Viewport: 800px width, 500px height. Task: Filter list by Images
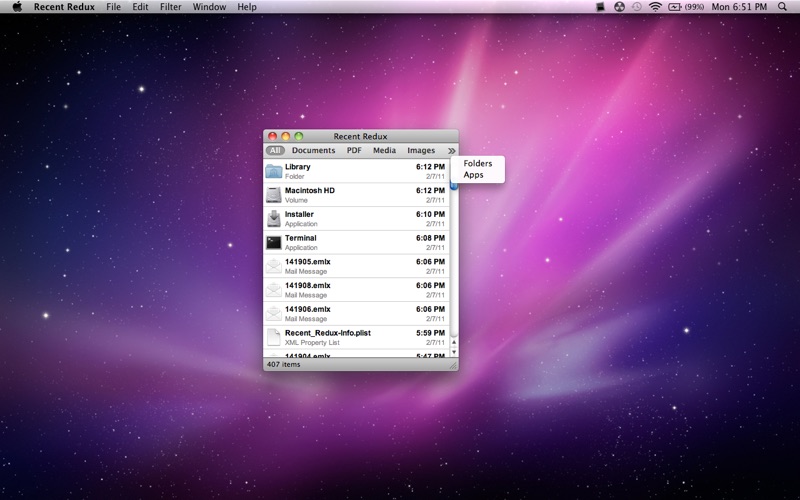coord(421,150)
